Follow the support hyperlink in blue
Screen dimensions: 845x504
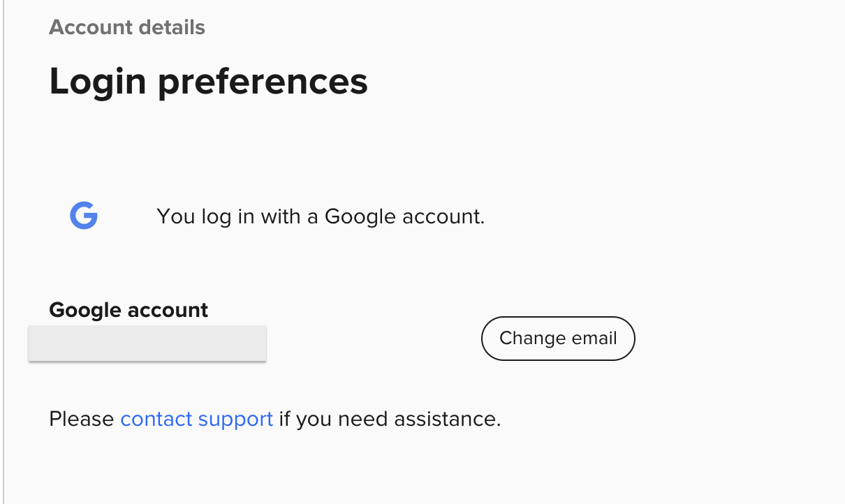(x=196, y=418)
